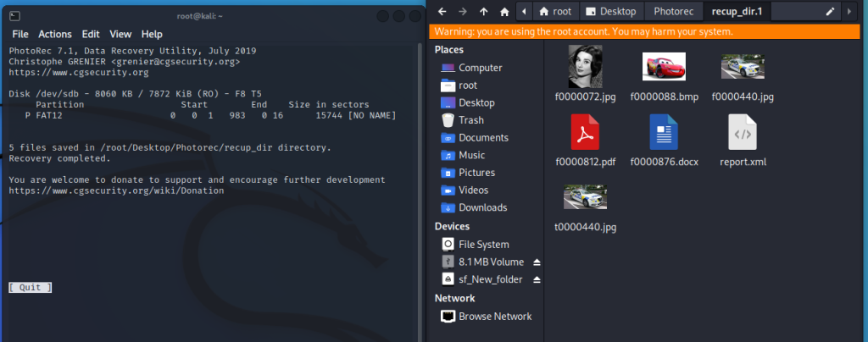Open Photorec in the path bar
The width and height of the screenshot is (868, 342).
(674, 11)
